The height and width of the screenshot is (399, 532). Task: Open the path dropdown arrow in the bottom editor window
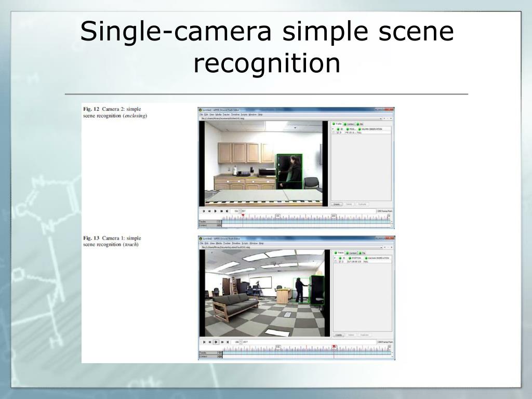(x=382, y=247)
